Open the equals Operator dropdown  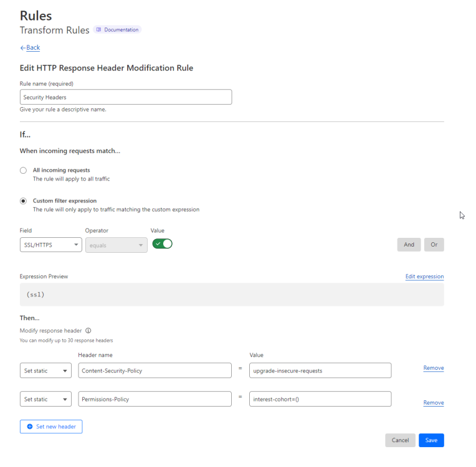click(117, 245)
